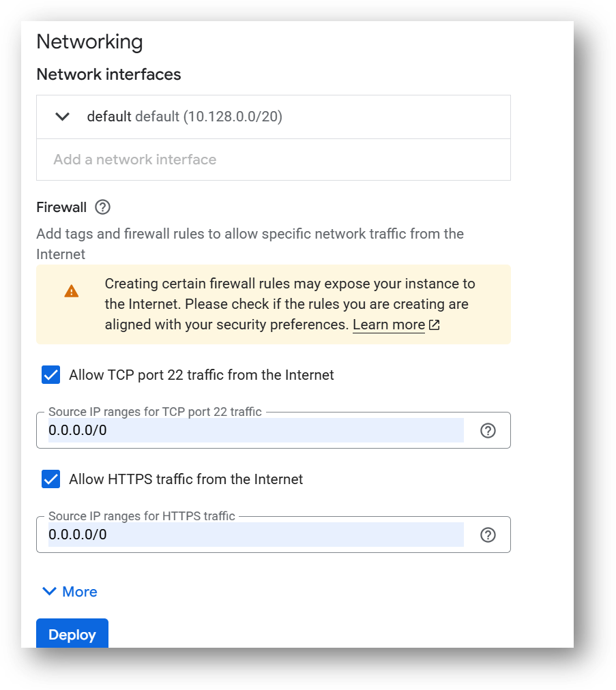The height and width of the screenshot is (690, 616).
Task: Click the Firewall label
Action: 61,207
